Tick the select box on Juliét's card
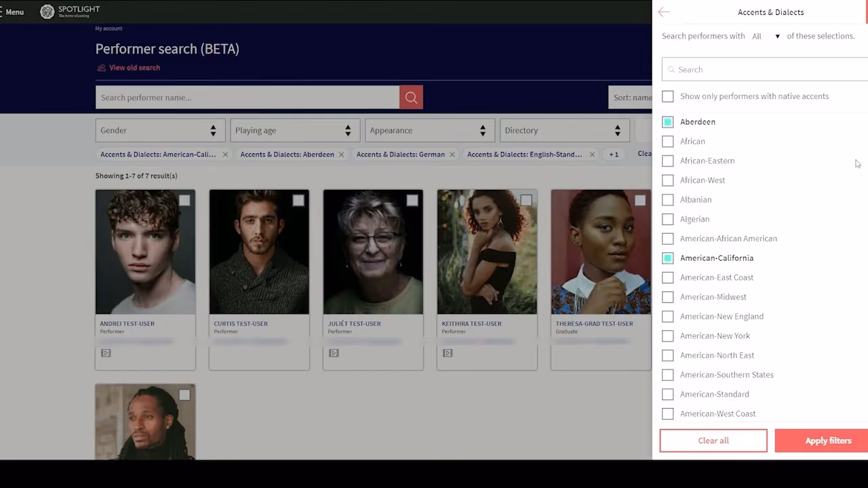This screenshot has width=868, height=488. point(412,201)
